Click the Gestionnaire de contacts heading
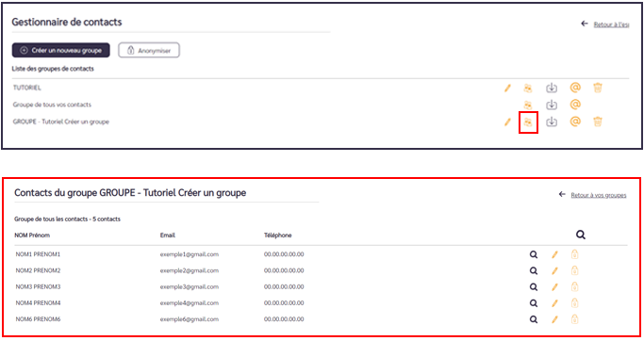The width and height of the screenshot is (644, 341). [x=67, y=23]
